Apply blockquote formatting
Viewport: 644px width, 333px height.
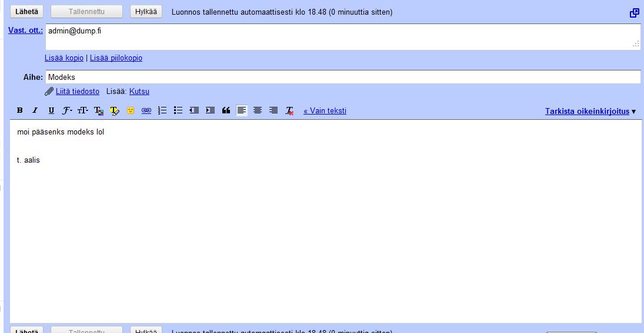coord(226,110)
